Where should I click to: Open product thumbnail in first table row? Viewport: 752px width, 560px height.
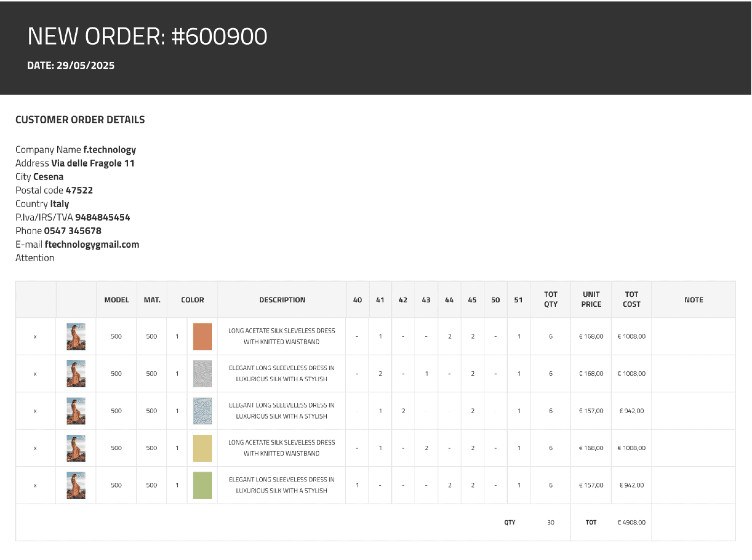[76, 336]
